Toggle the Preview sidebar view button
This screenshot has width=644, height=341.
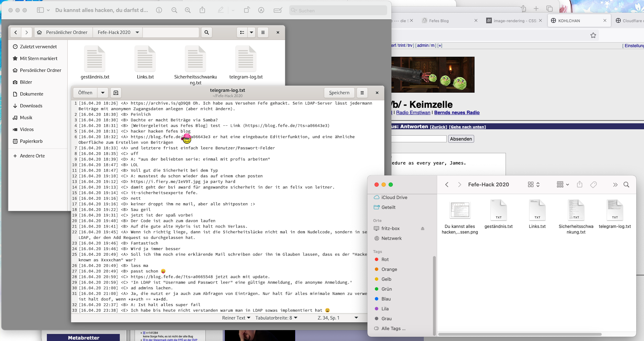(x=41, y=10)
